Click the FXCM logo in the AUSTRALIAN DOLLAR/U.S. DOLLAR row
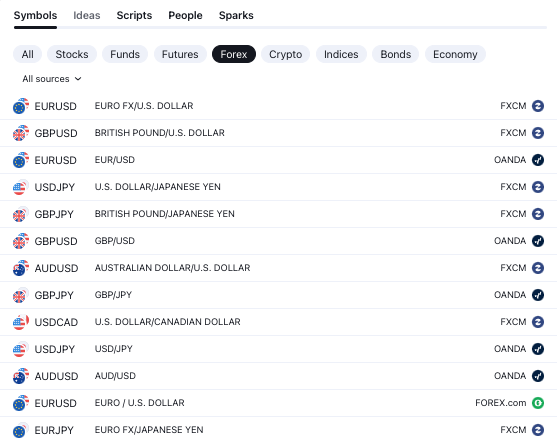This screenshot has height=441, width=557. click(538, 268)
